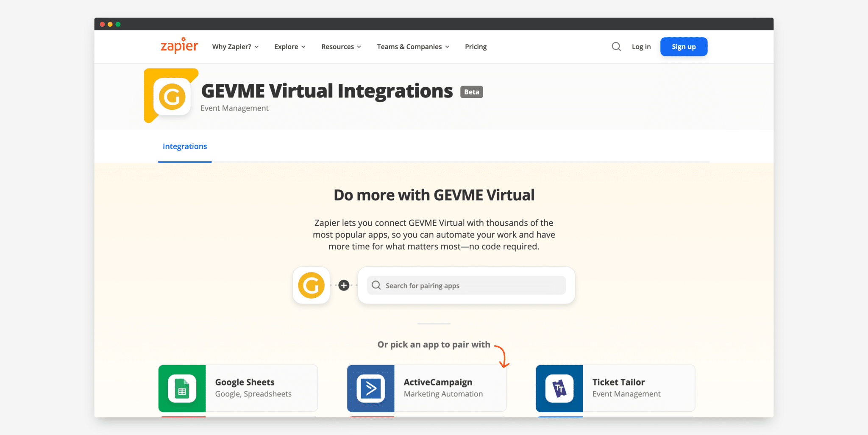868x435 pixels.
Task: Select the Ticket Tailor app icon
Action: point(559,388)
